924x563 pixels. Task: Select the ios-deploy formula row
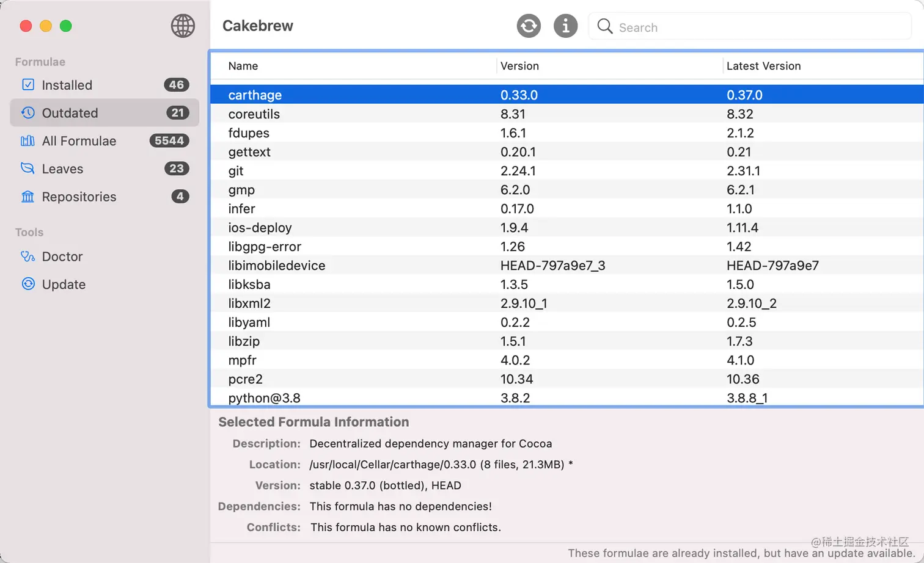click(567, 227)
